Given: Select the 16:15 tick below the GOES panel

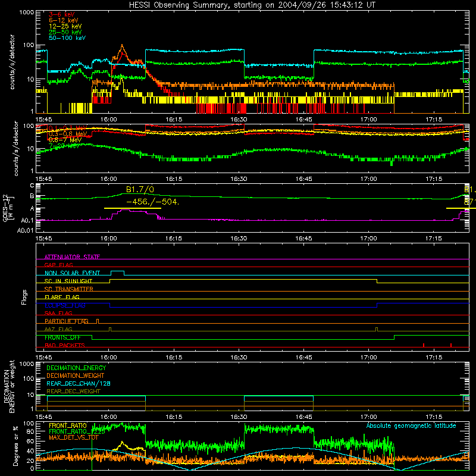Looking at the screenshot, I should [174, 239].
